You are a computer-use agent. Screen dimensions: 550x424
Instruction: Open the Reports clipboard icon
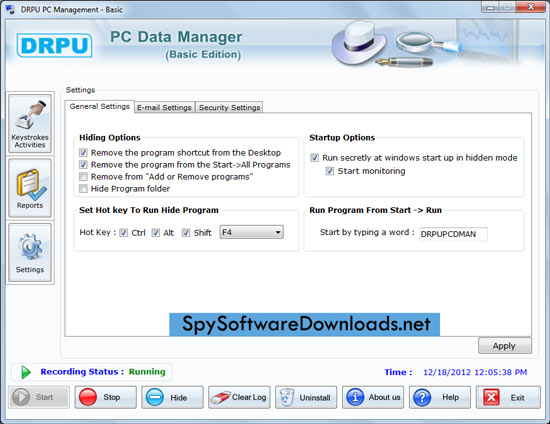click(x=30, y=188)
